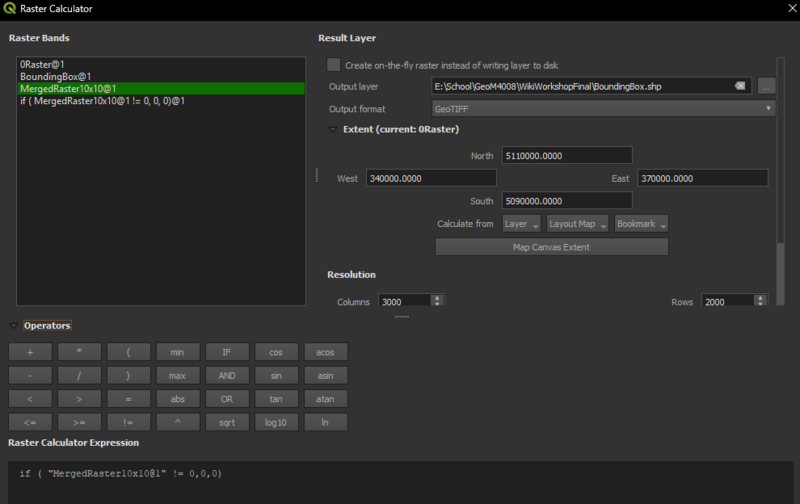The height and width of the screenshot is (504, 800).
Task: Click the browse (...) button for output layer
Action: coord(767,87)
